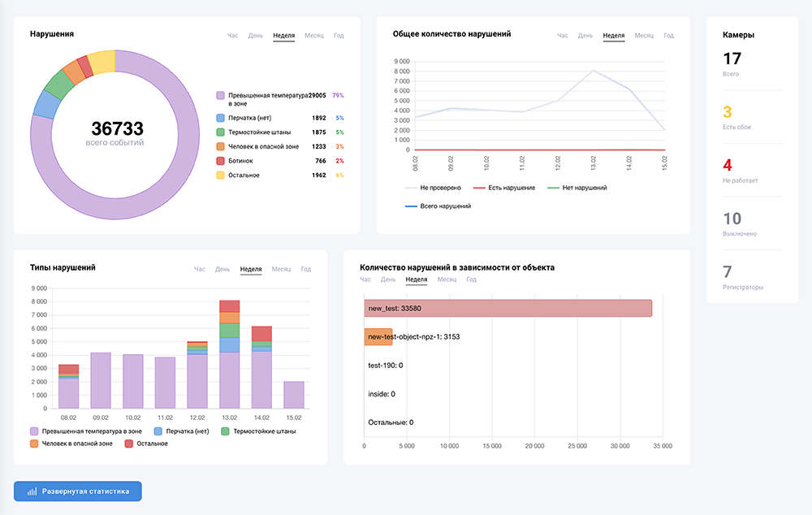
Task: Open Развернутая статистика detailed report
Action: click(x=78, y=491)
